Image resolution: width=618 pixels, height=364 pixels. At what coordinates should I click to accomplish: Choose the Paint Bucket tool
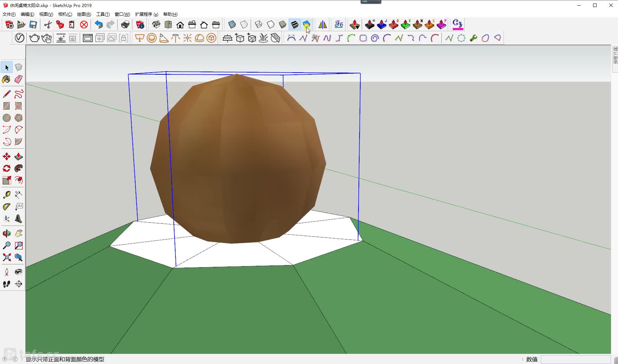pyautogui.click(x=7, y=79)
